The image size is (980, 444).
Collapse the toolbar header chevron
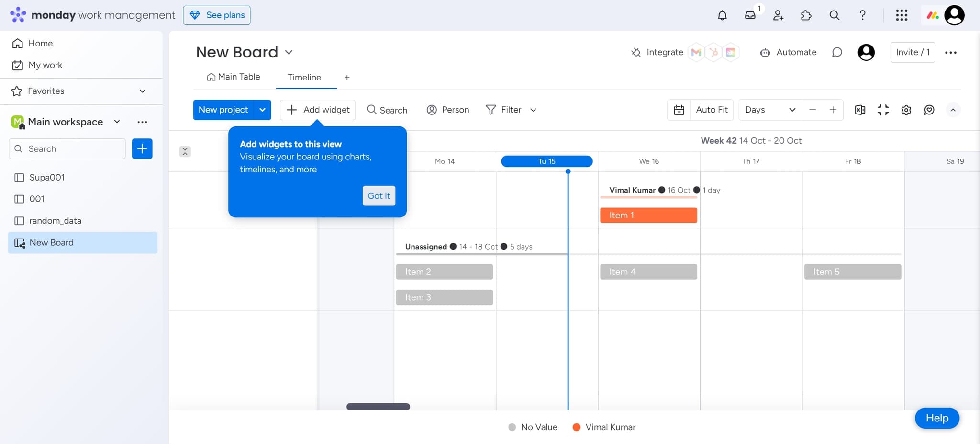(953, 110)
